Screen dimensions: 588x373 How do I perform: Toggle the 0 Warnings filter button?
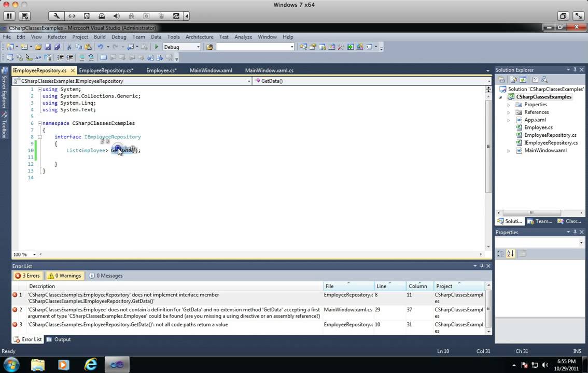[64, 276]
